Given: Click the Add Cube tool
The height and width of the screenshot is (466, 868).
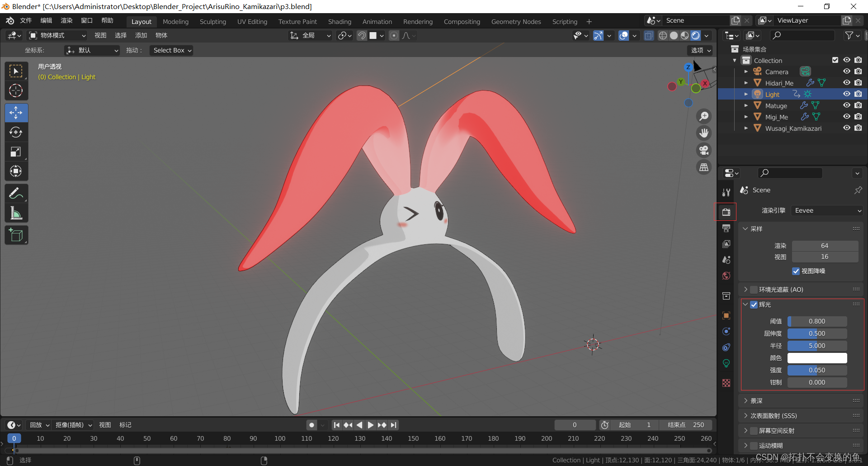Looking at the screenshot, I should 16,235.
